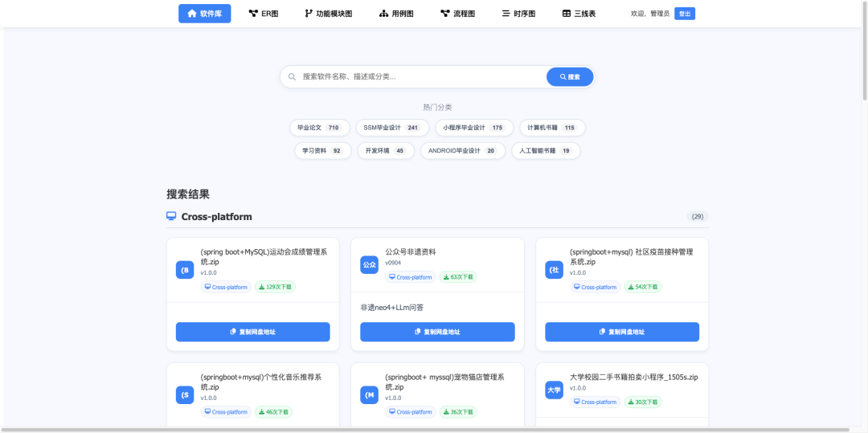868x433 pixels.
Task: Click the 54次下载 download badge
Action: point(643,287)
